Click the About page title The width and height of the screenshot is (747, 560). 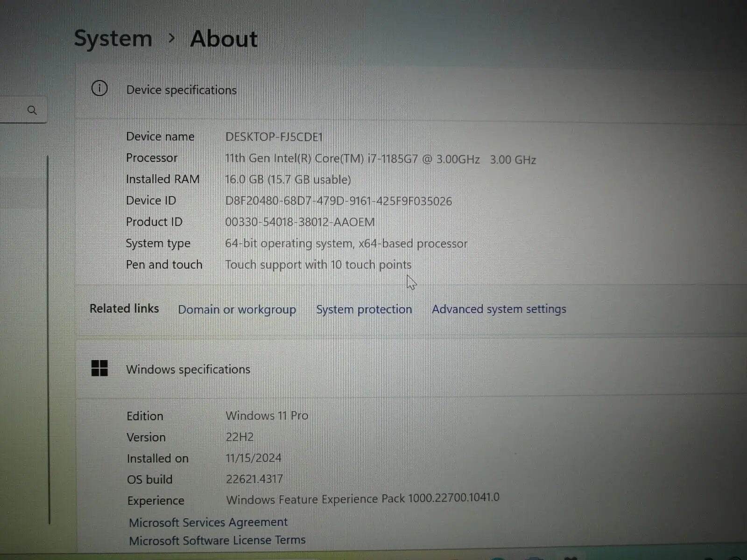tap(224, 39)
